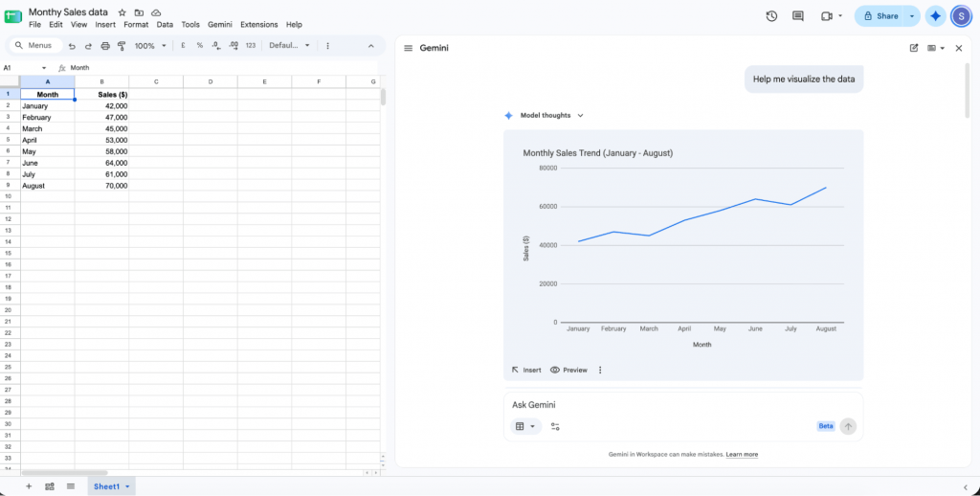Click the Share button
This screenshot has height=496, width=980.
pos(880,16)
